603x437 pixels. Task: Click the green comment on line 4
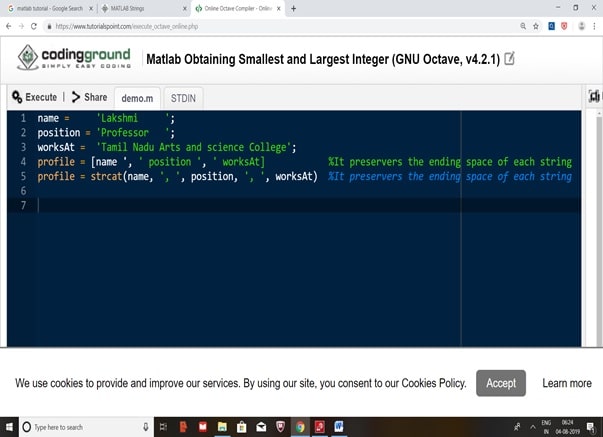450,162
